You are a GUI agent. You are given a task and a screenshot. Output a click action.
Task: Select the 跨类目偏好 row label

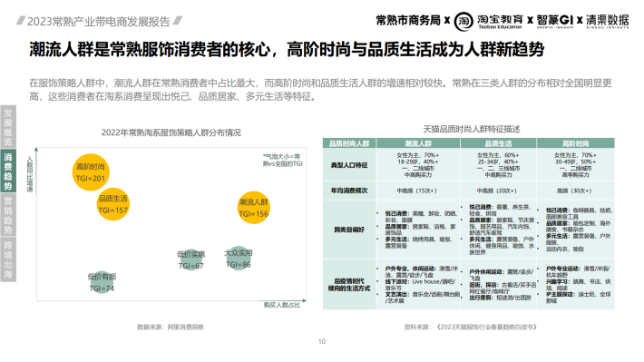[x=349, y=230]
